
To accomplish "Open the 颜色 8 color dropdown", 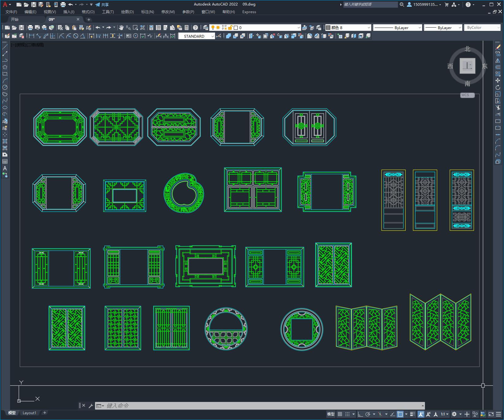I will pos(348,28).
